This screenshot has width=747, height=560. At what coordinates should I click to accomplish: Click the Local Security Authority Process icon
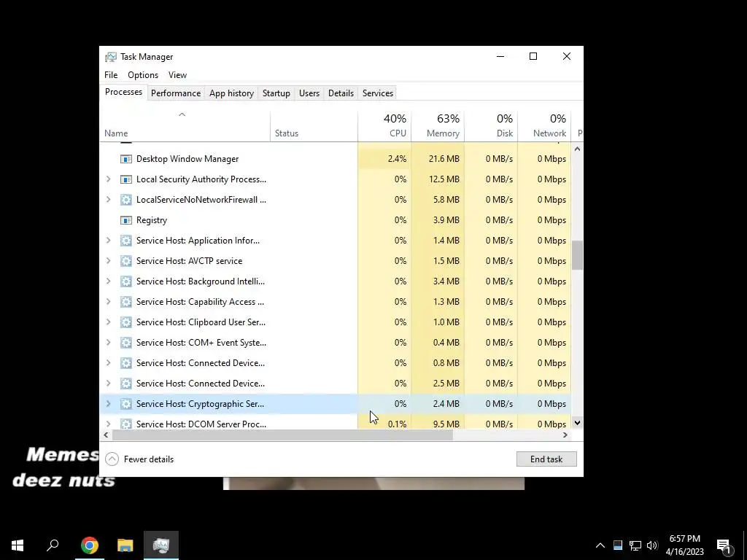[125, 179]
